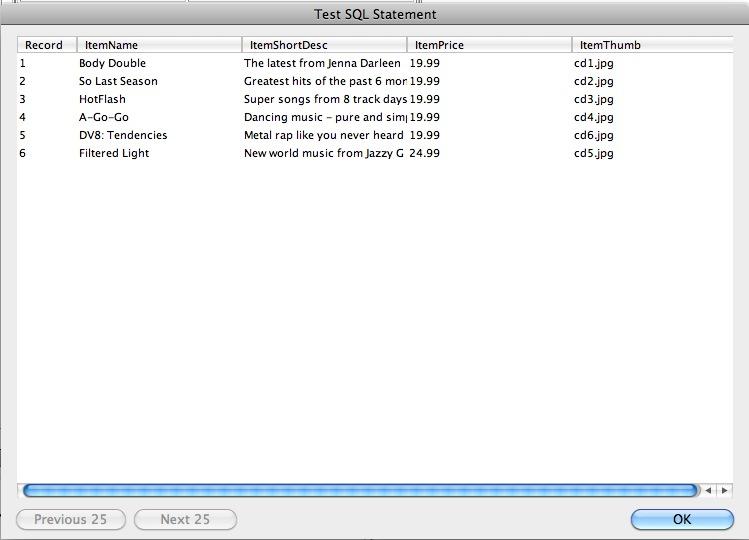Click record number 5 cell
This screenshot has width=749, height=540.
coord(22,135)
